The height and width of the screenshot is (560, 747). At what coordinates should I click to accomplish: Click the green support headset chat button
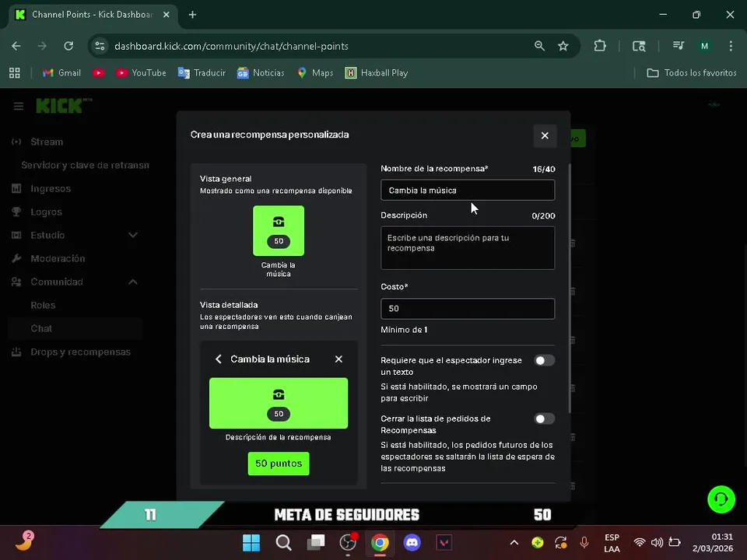(721, 499)
